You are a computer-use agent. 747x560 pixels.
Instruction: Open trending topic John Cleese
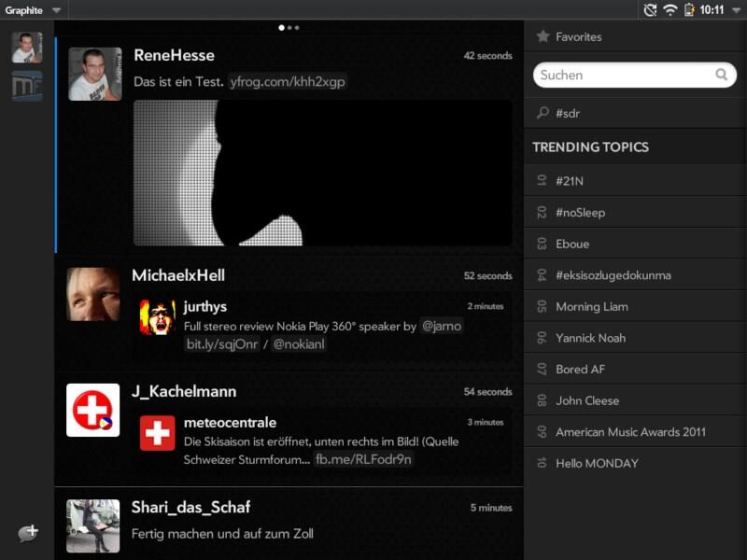point(635,400)
